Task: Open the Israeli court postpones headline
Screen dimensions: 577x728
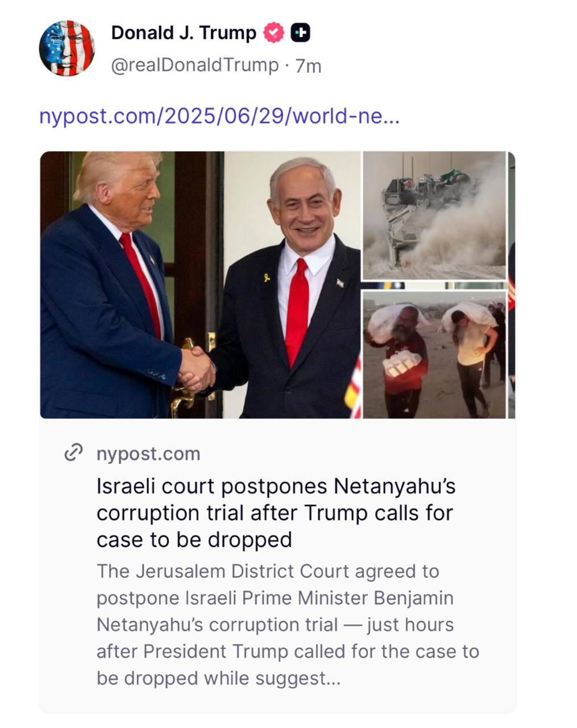Action: [x=276, y=513]
